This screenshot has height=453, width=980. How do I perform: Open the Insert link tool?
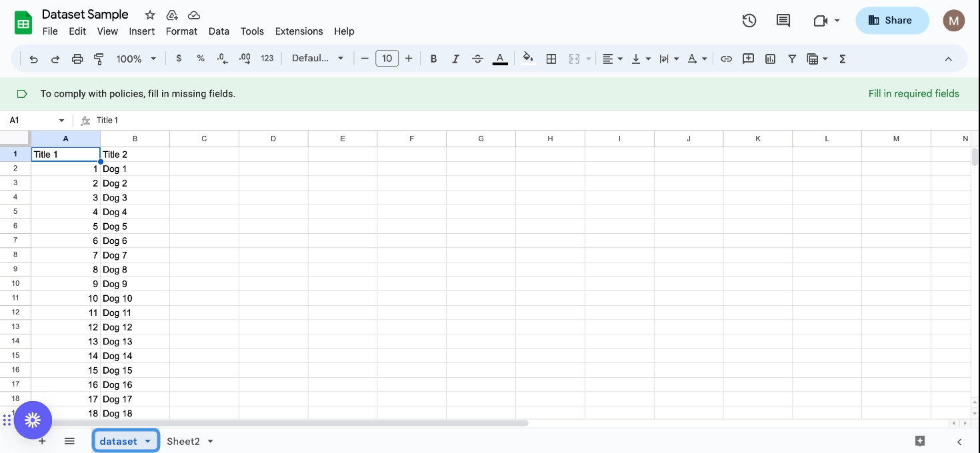tap(726, 59)
